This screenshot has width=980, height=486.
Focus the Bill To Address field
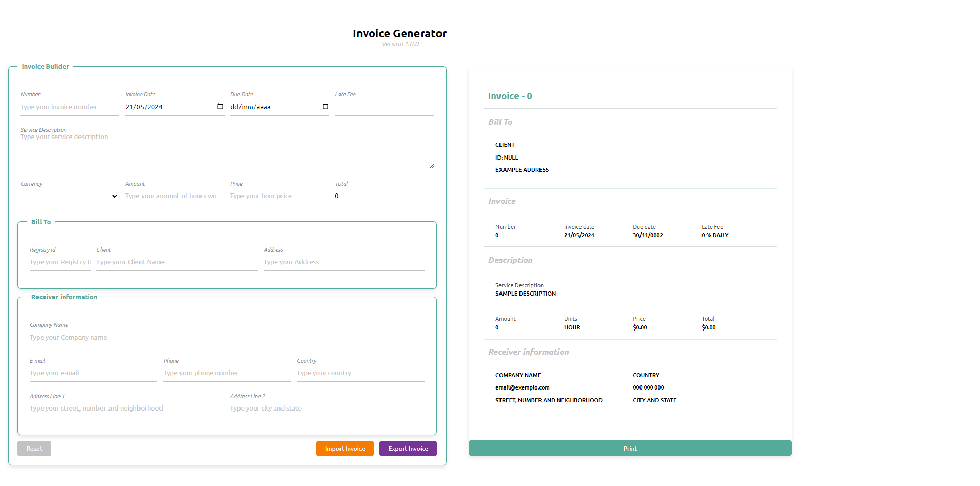pos(344,262)
